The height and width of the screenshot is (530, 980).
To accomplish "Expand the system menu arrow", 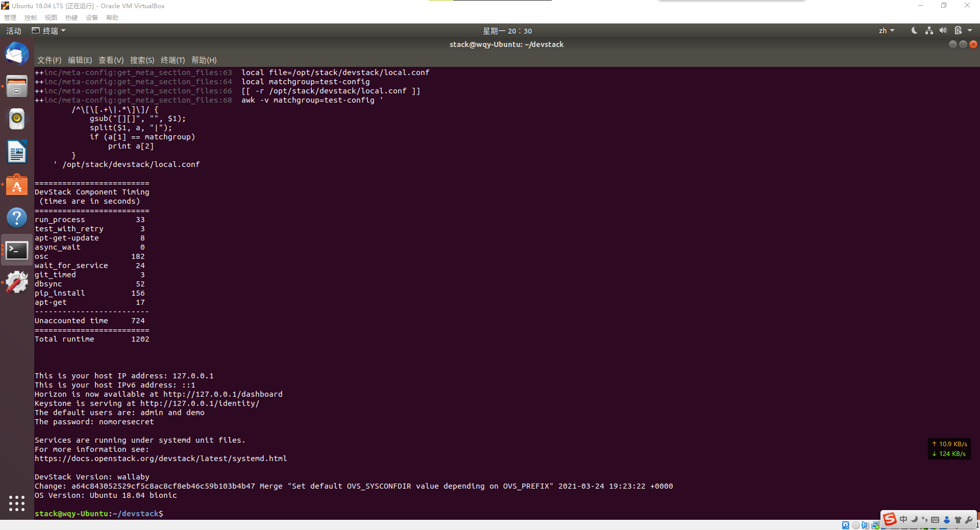I will (970, 31).
